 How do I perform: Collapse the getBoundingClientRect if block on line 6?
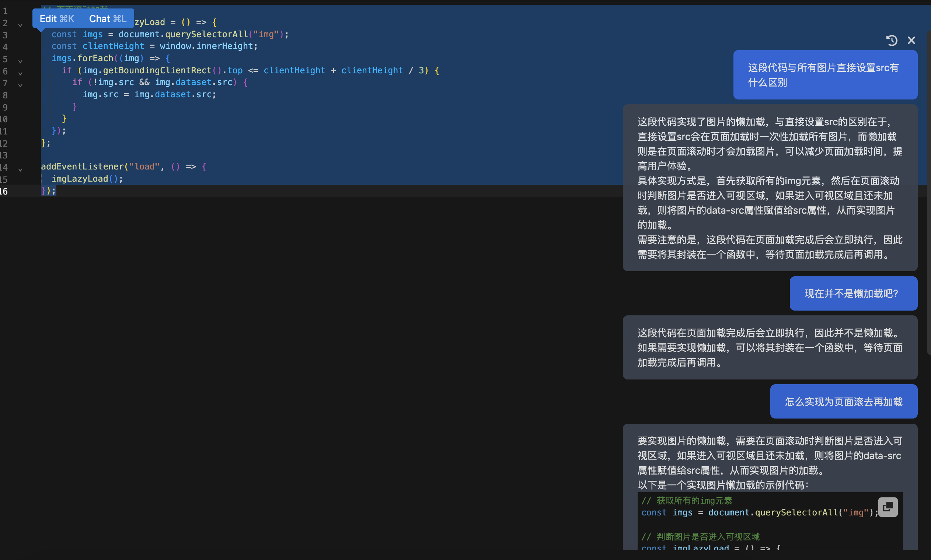20,73
